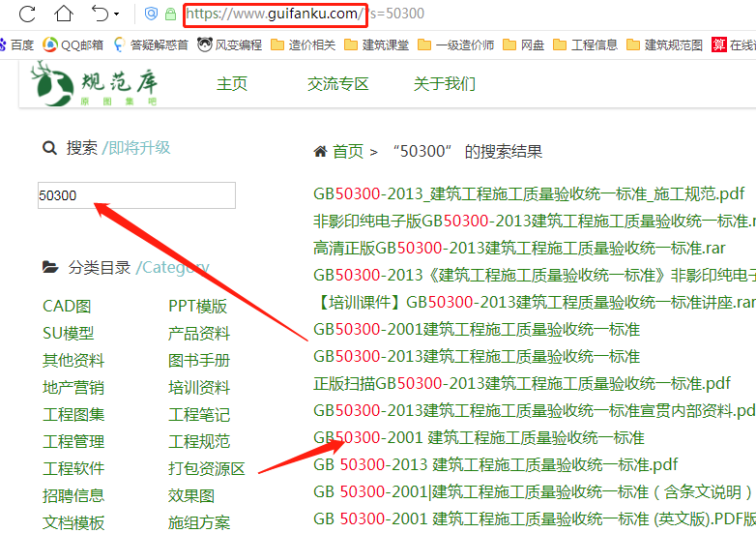
Task: Open the 关于我们 nav tab
Action: (445, 84)
